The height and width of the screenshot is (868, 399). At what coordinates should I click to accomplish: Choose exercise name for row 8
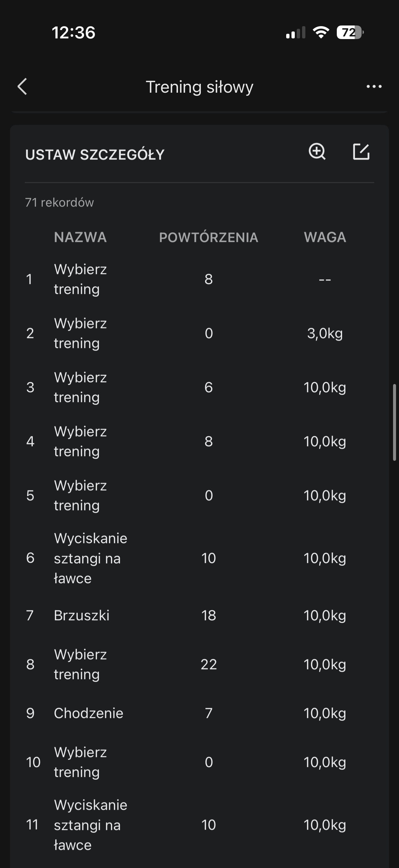[x=80, y=664]
